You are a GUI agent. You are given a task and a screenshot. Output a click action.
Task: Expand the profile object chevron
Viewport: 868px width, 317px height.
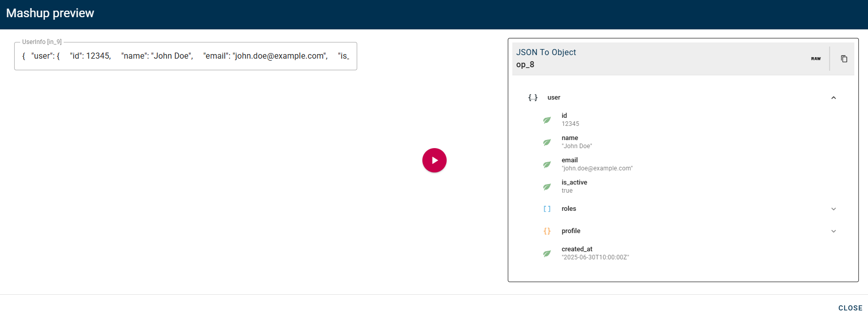point(833,231)
